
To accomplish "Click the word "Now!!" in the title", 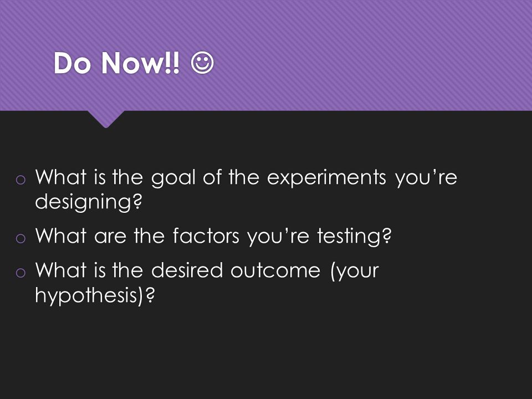I will pyautogui.click(x=140, y=63).
